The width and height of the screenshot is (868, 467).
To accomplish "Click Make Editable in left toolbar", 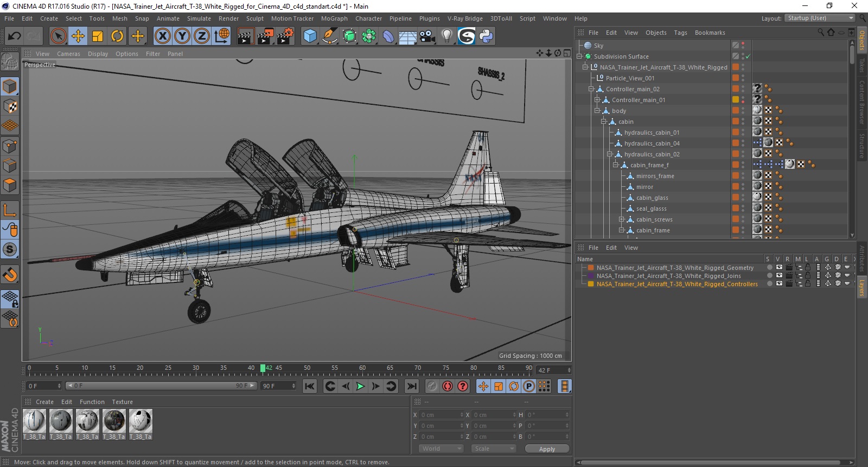I will 10,61.
